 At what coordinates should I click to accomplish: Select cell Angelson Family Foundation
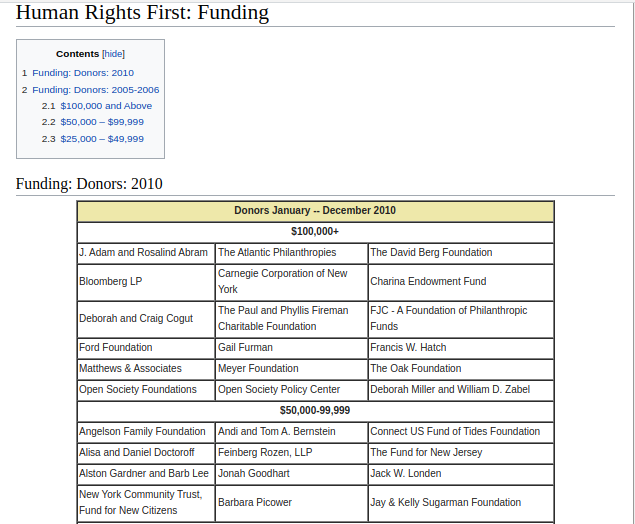click(x=146, y=432)
